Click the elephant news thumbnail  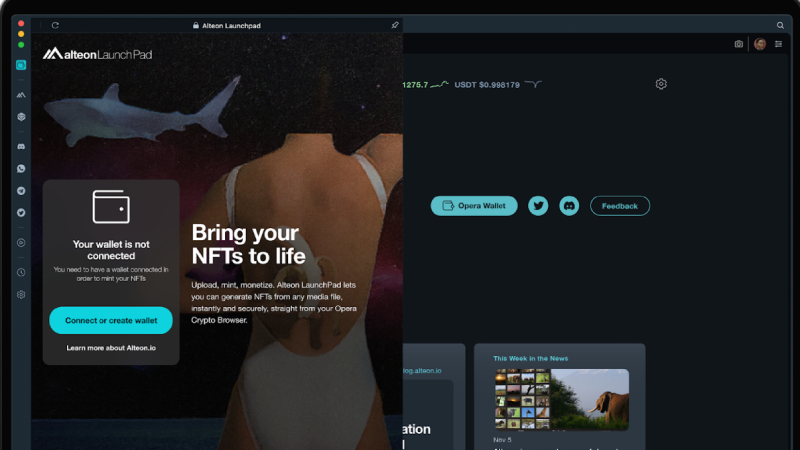click(562, 399)
